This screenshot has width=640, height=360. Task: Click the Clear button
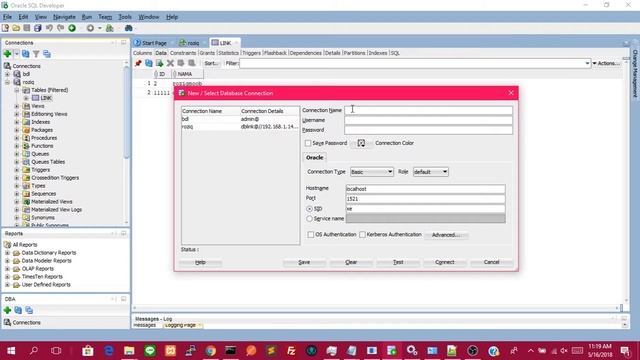pos(351,262)
